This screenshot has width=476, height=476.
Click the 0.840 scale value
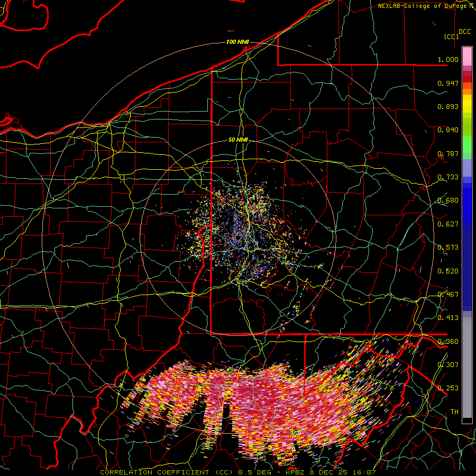[448, 130]
